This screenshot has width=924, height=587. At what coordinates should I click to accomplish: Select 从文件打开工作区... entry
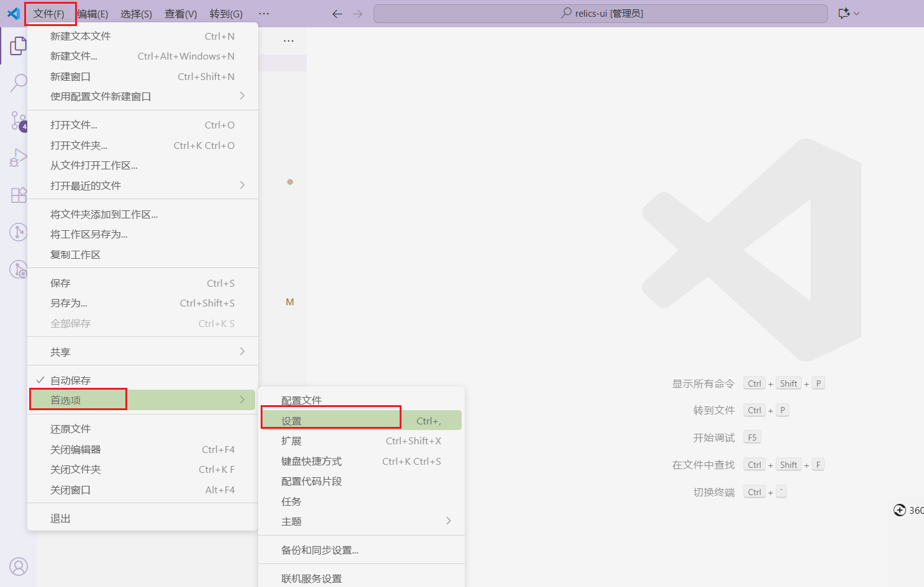click(143, 165)
